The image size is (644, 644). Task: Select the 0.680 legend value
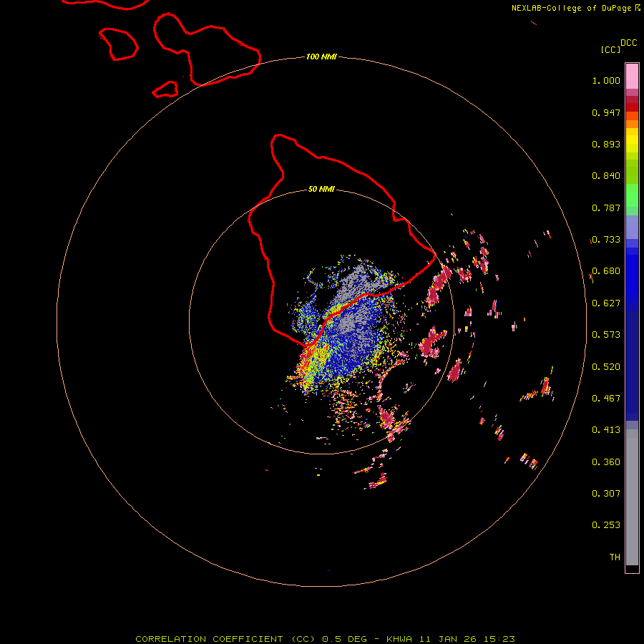606,271
